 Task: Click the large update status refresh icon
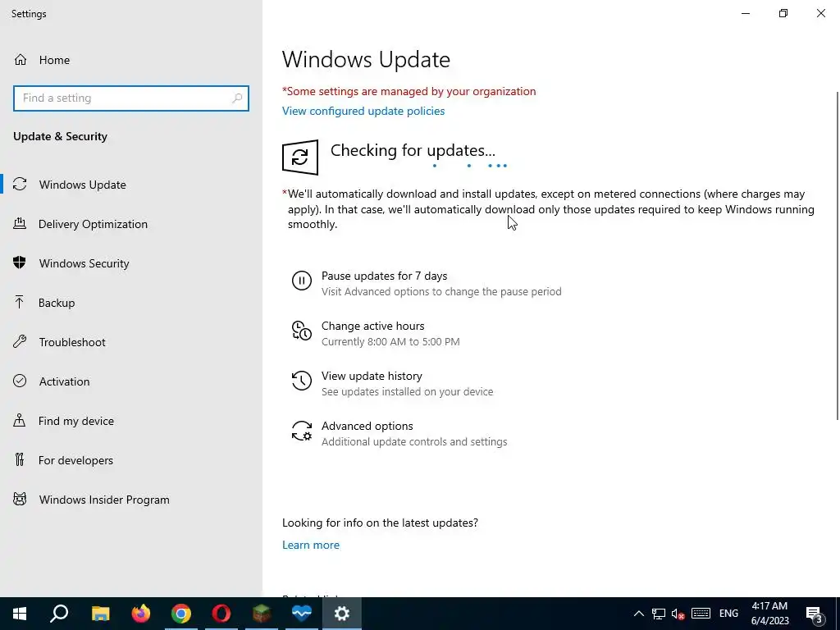click(x=300, y=157)
